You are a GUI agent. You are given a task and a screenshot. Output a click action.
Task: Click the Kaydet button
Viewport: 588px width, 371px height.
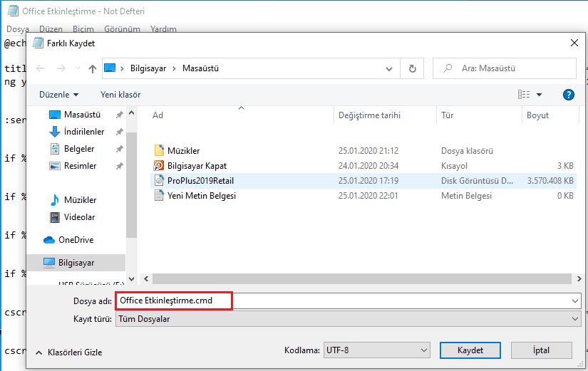[470, 350]
